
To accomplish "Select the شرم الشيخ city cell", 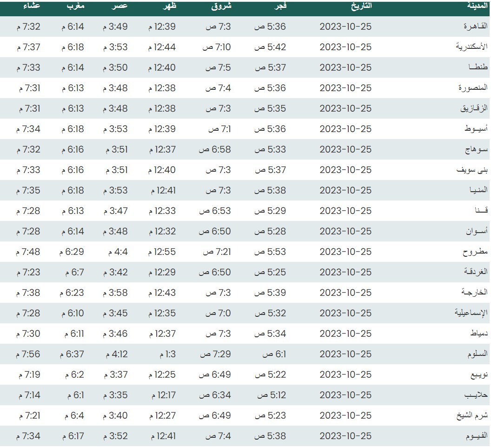I will (471, 415).
